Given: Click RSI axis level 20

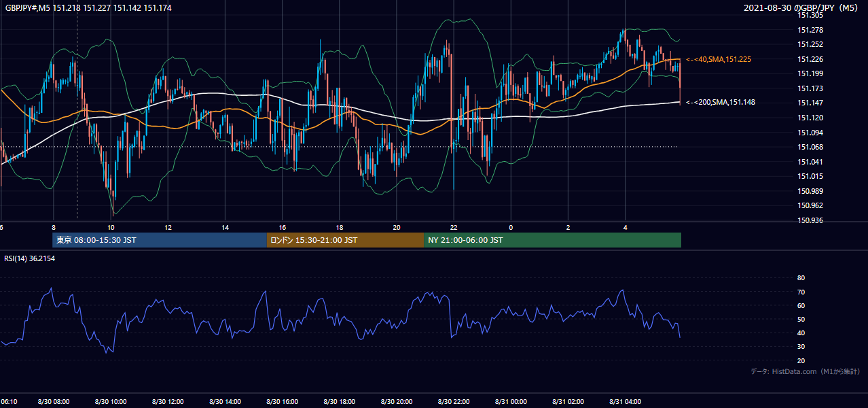Looking at the screenshot, I should (801, 360).
